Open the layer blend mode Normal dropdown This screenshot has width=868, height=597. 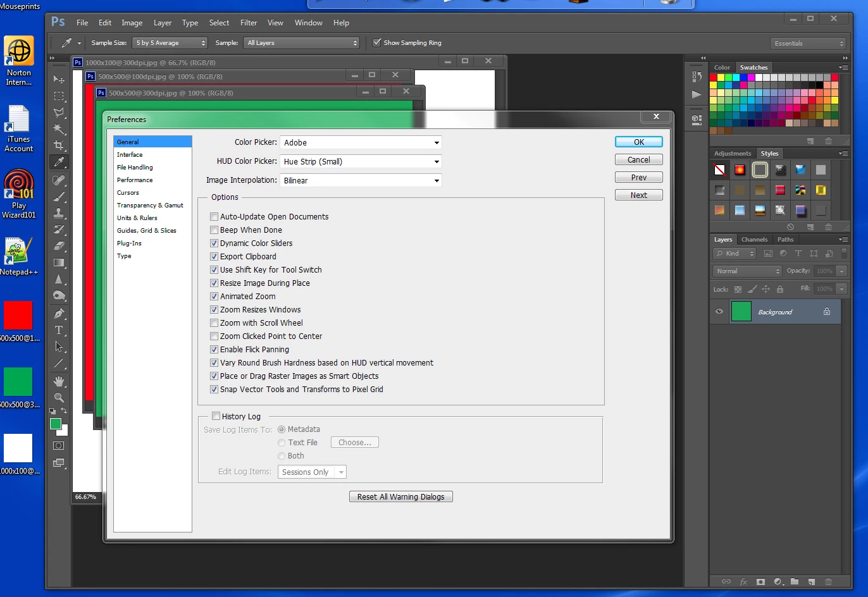pos(747,271)
